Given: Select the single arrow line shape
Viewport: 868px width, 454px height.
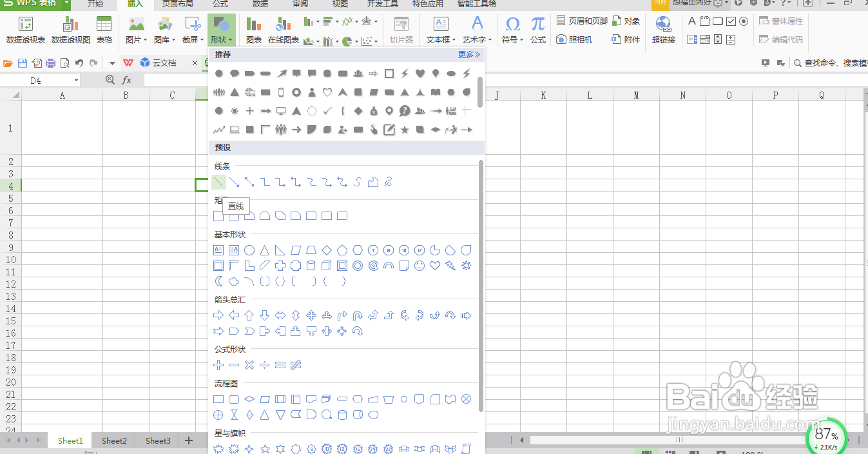Looking at the screenshot, I should point(234,183).
